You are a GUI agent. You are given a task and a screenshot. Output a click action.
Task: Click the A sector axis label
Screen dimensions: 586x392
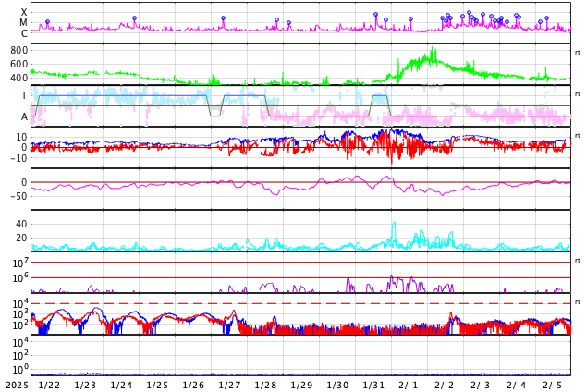pyautogui.click(x=24, y=117)
